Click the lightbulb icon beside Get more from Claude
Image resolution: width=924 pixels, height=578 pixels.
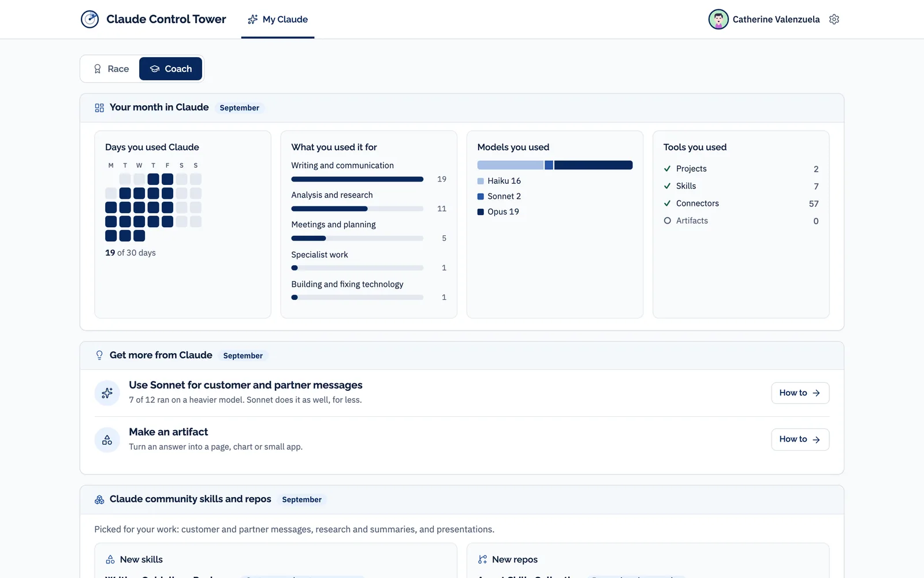pos(99,355)
